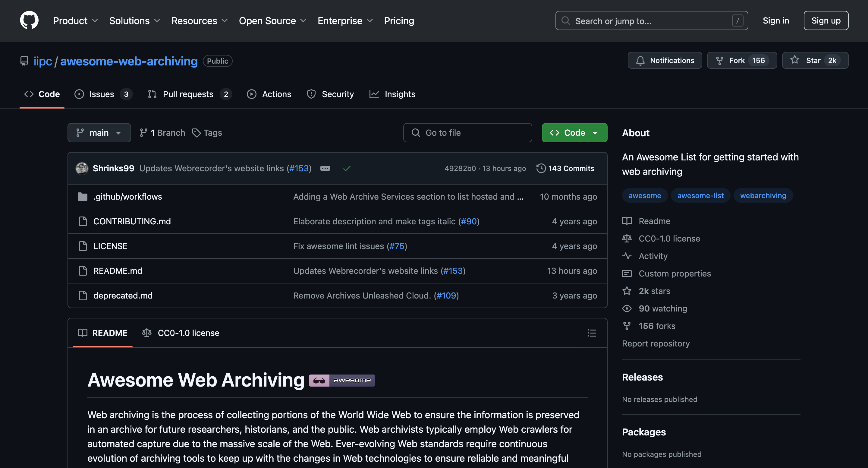Expand the Enterprise dropdown

345,21
